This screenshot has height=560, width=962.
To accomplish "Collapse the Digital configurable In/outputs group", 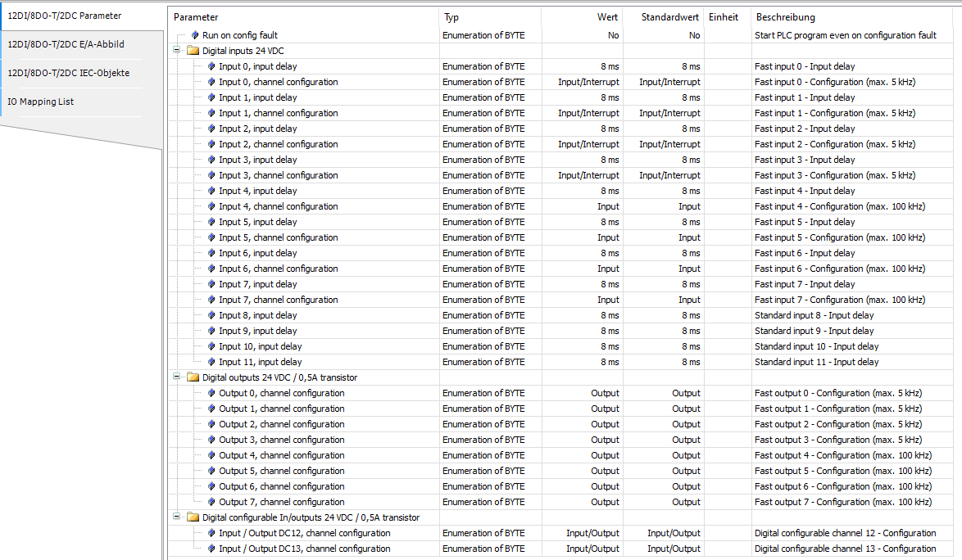I will coord(176,517).
